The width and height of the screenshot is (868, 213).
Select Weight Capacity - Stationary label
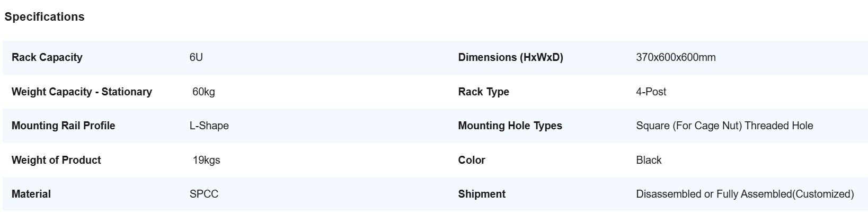click(82, 92)
